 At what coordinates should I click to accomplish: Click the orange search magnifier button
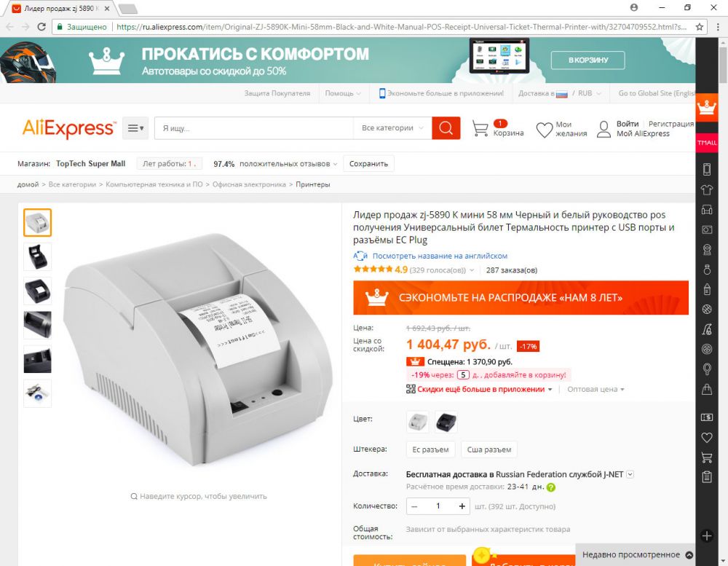point(446,127)
